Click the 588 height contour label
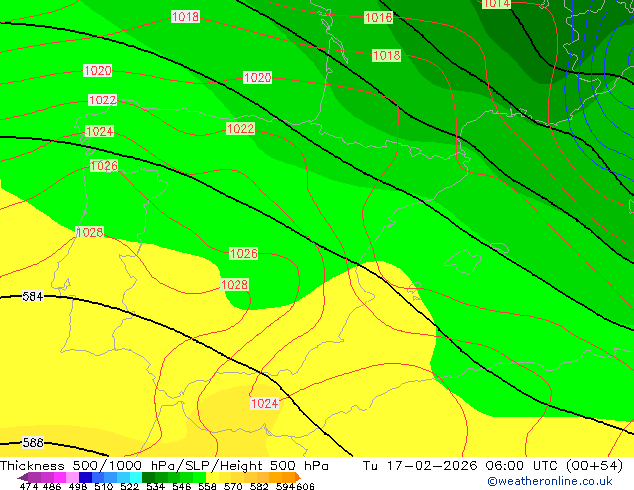 pyautogui.click(x=33, y=442)
